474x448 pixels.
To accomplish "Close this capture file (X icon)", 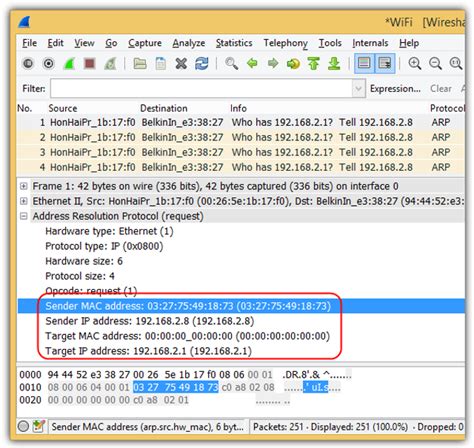I will click(181, 63).
